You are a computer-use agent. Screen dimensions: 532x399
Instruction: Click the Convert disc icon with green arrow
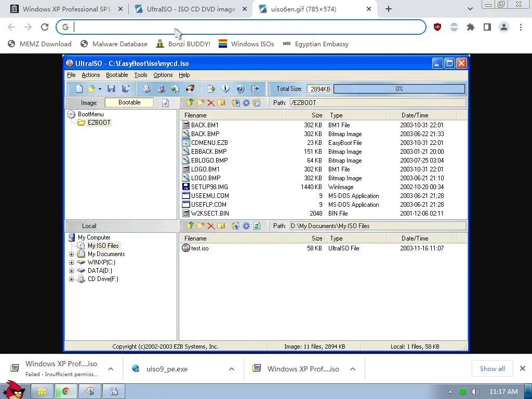coord(176,89)
